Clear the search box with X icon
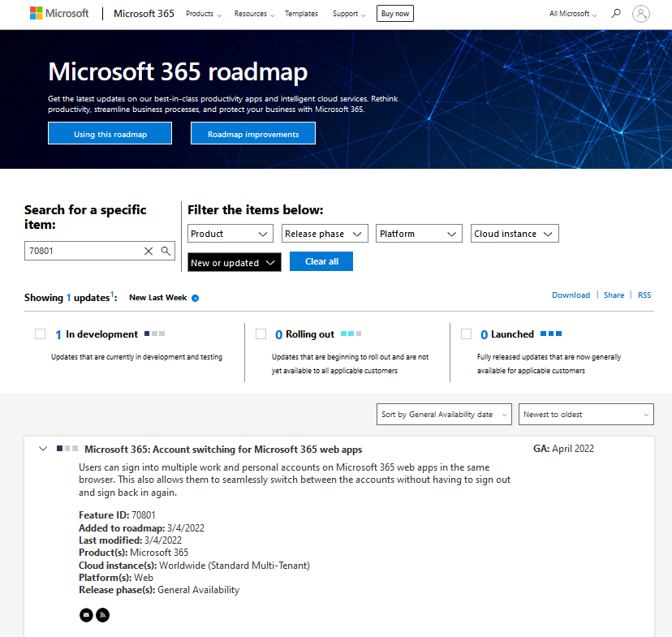This screenshot has width=672, height=637. click(149, 251)
